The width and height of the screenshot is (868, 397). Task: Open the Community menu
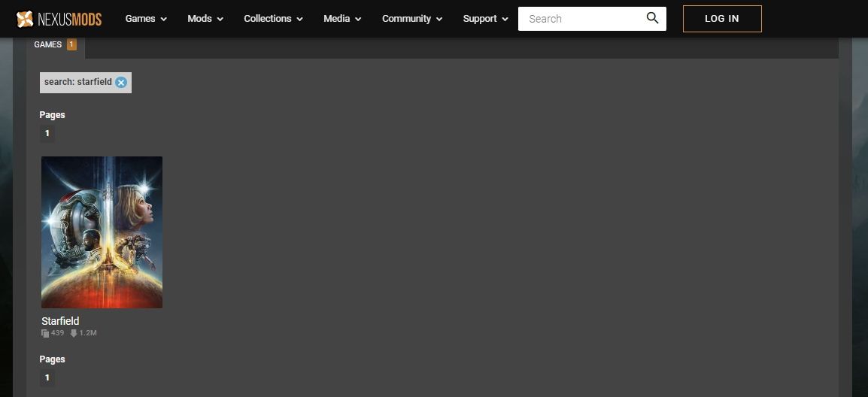412,19
